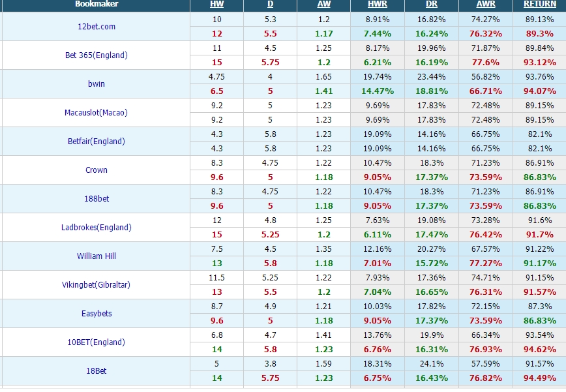Screen dimensions: 566x392
Task: Select 10BET's 6.8 home win odds
Action: point(216,335)
